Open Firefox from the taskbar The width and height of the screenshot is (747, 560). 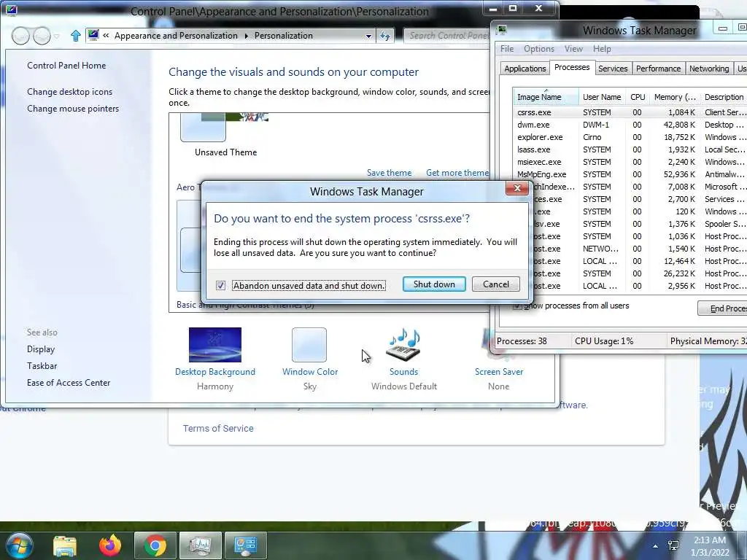(x=110, y=545)
